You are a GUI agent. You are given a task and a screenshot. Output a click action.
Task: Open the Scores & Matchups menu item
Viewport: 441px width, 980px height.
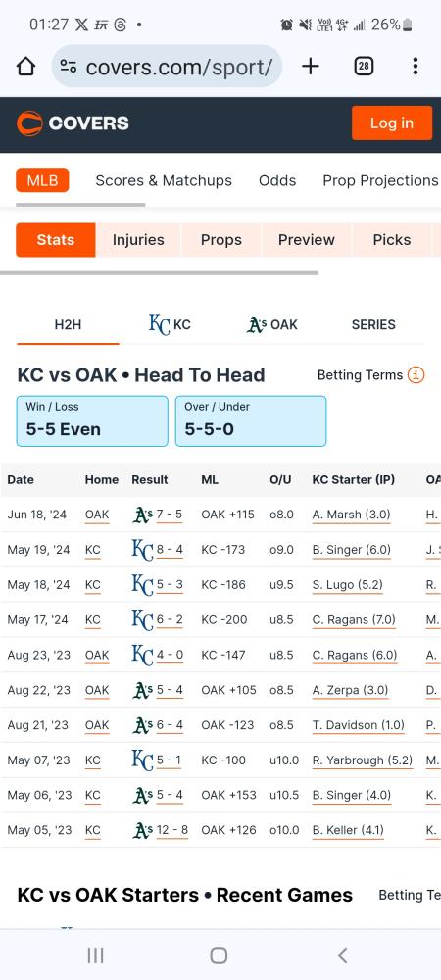pyautogui.click(x=164, y=180)
